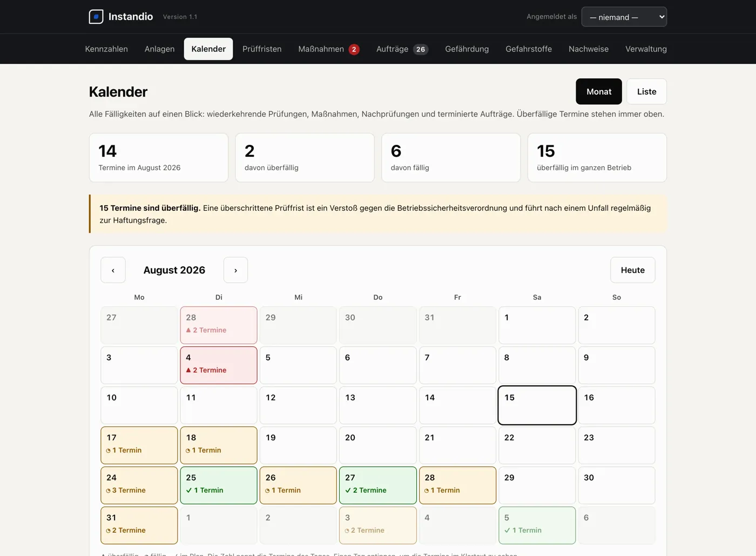The image size is (756, 556).
Task: Go to previous month with left chevron
Action: tap(113, 270)
